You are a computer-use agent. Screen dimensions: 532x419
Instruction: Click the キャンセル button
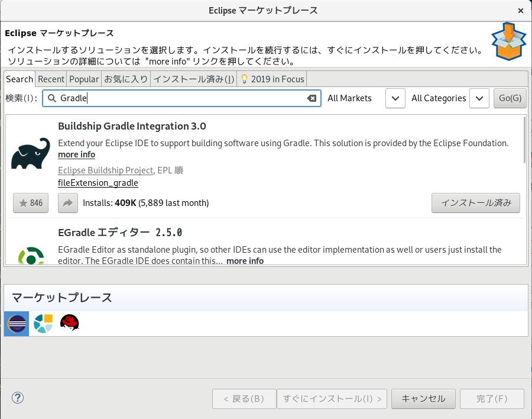423,399
